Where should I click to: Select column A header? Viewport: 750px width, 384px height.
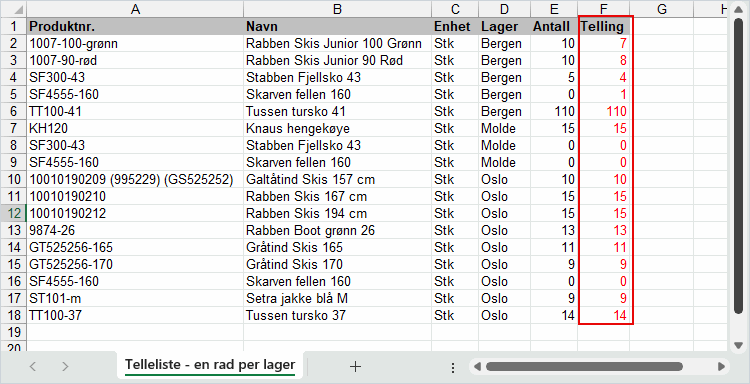point(135,9)
